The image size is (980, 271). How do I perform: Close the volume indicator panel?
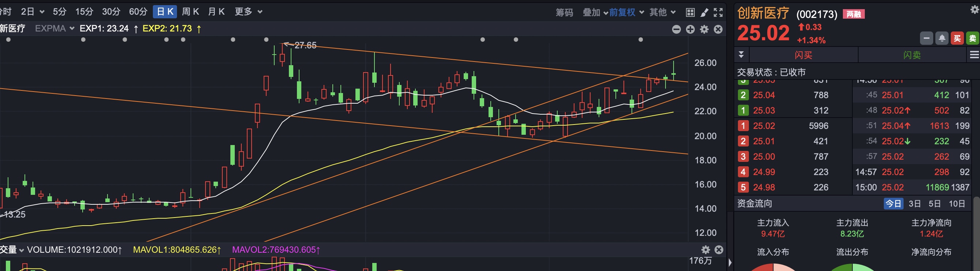719,250
